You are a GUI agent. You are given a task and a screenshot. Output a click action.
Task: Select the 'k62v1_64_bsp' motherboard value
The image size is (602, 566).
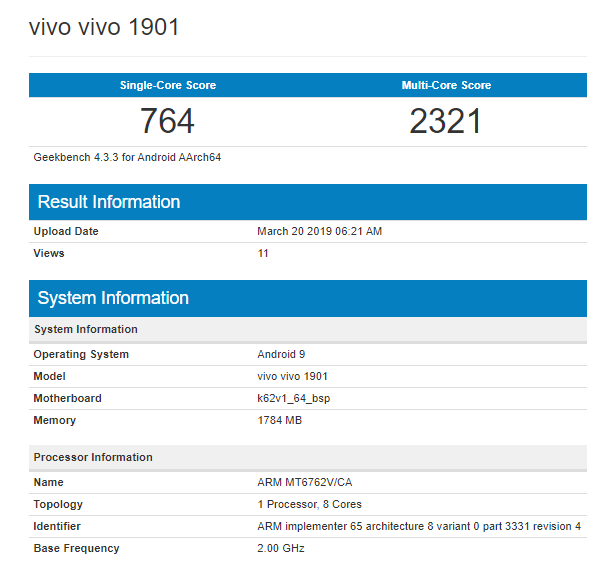coord(294,399)
